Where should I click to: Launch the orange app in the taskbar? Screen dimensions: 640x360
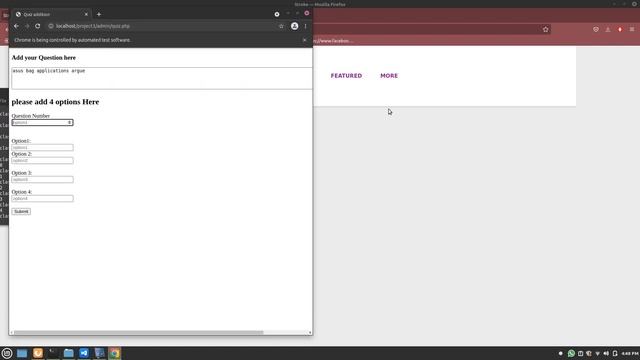38,353
